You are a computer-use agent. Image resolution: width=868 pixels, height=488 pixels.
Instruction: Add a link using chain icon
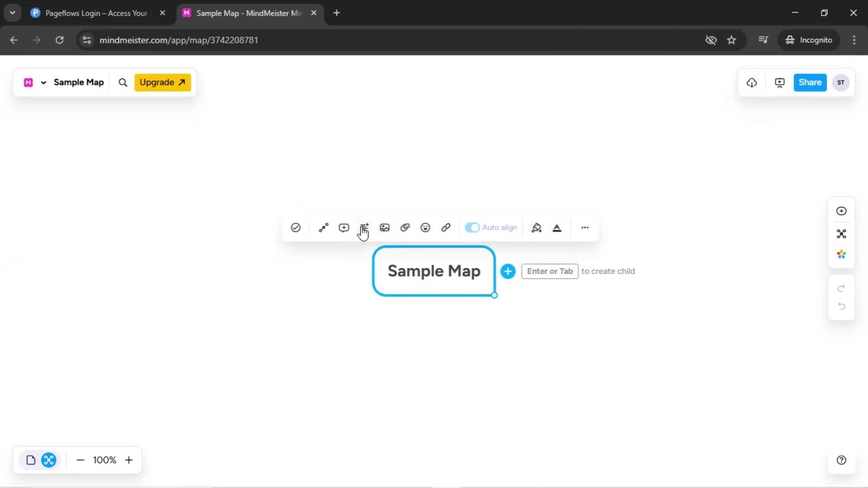click(446, 227)
